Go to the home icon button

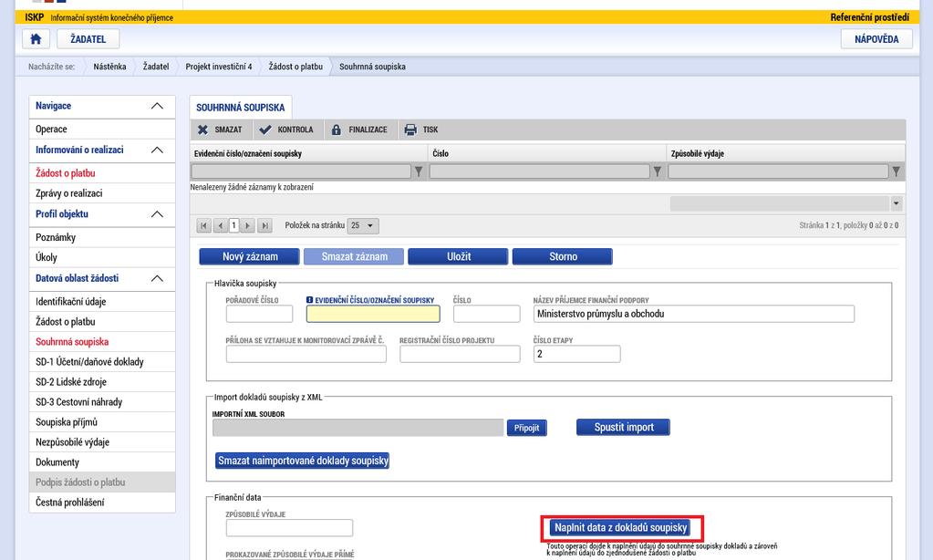[36, 39]
